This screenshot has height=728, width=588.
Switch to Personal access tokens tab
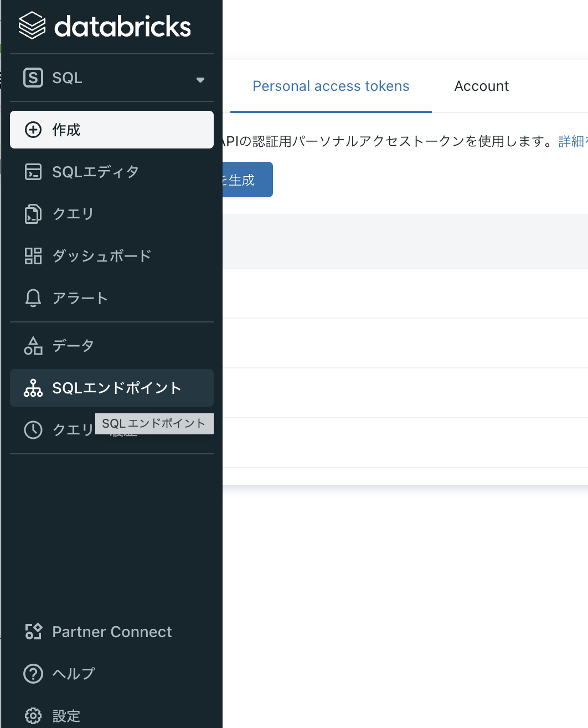[331, 86]
